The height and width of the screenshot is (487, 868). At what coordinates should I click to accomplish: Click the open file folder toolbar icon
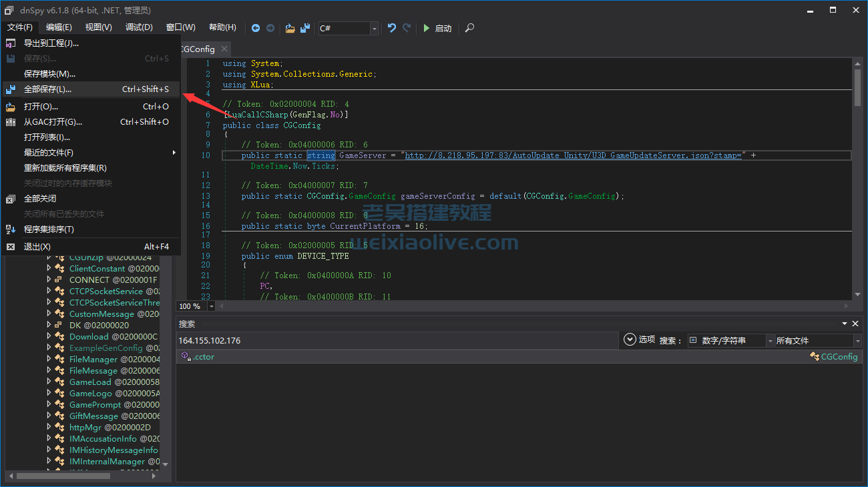(290, 28)
